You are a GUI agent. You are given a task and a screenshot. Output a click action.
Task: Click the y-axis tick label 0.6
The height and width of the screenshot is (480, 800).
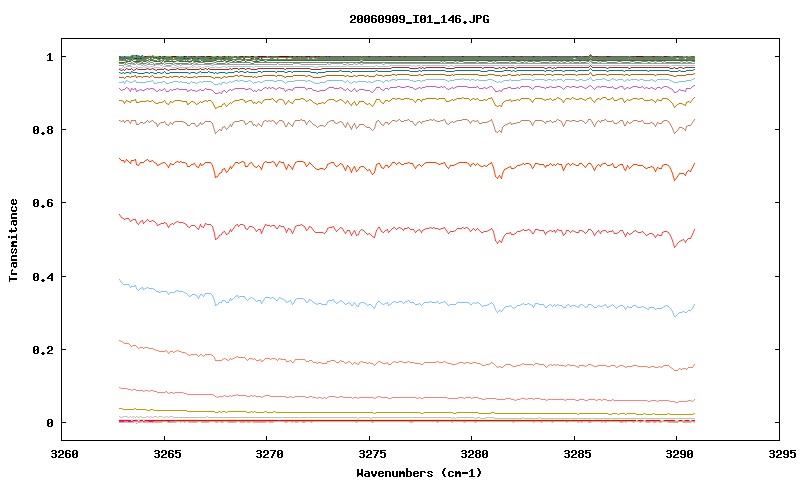point(43,203)
